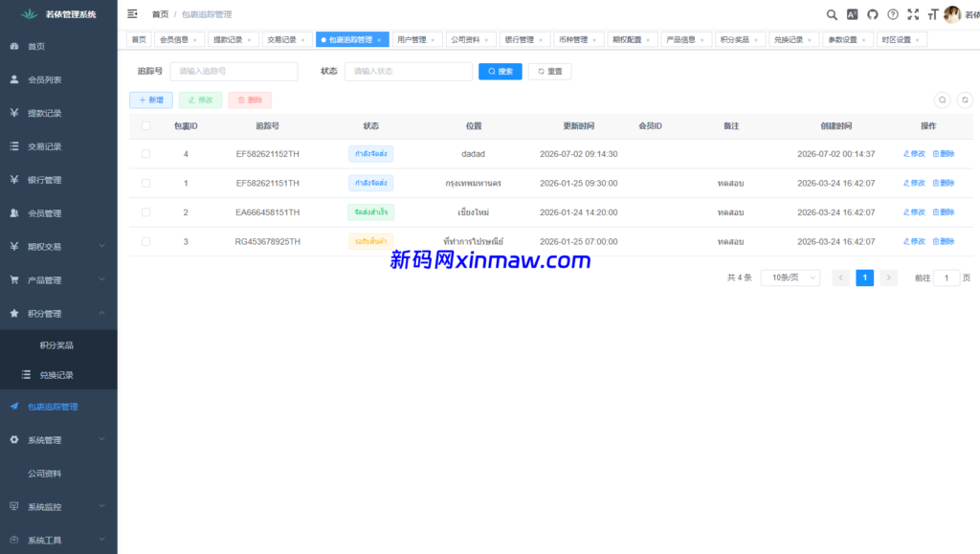Screen dimensions: 980x554
Task: Check the row with tracking EA666458151TH
Action: tap(145, 212)
